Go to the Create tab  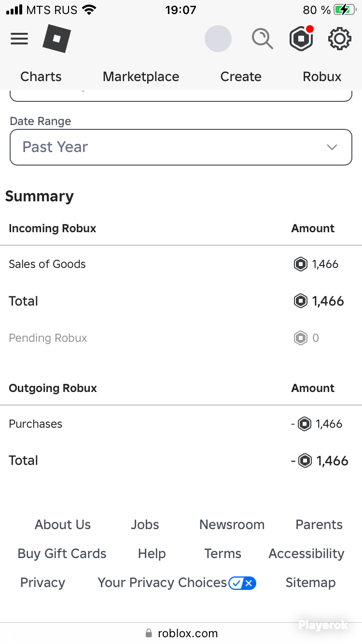click(x=241, y=77)
